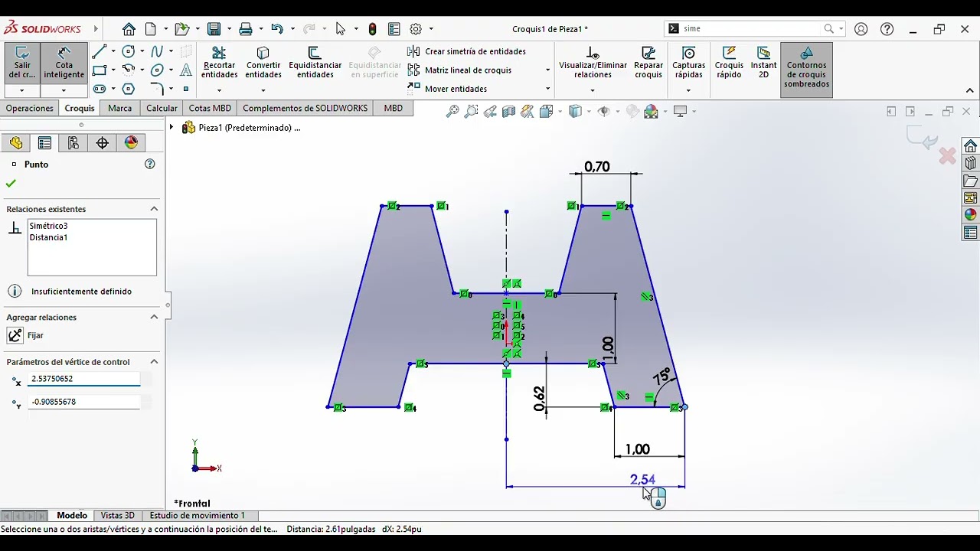Toggle Salir del croquis button

coord(22,62)
